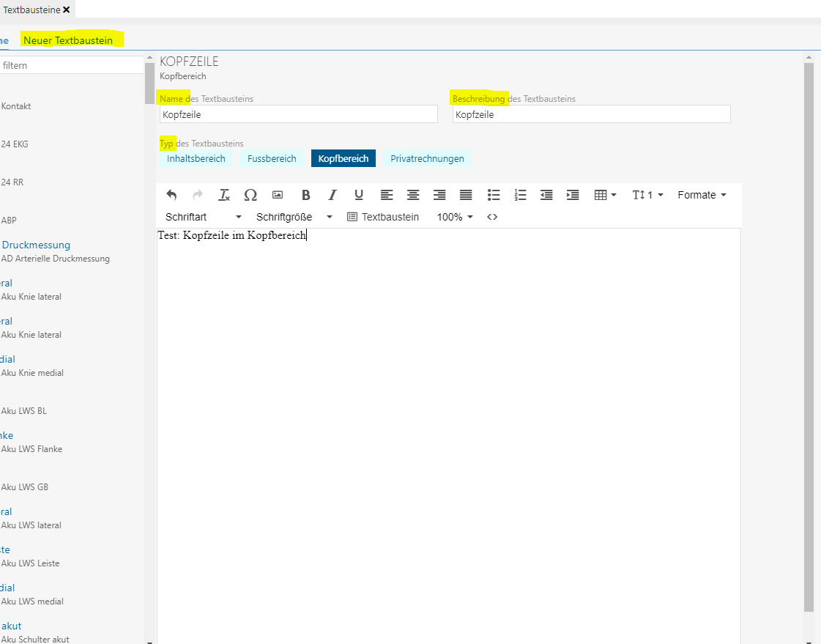Click the undo arrow icon

[171, 195]
